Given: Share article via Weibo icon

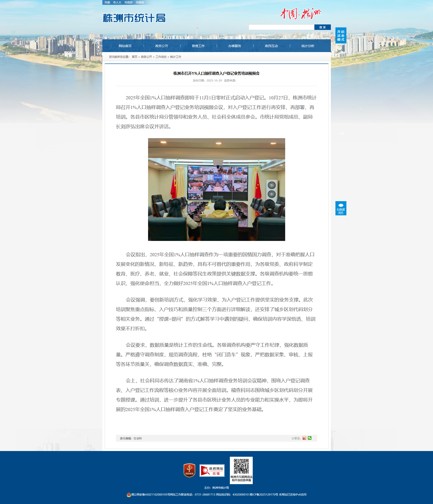Looking at the screenshot, I should [304, 438].
